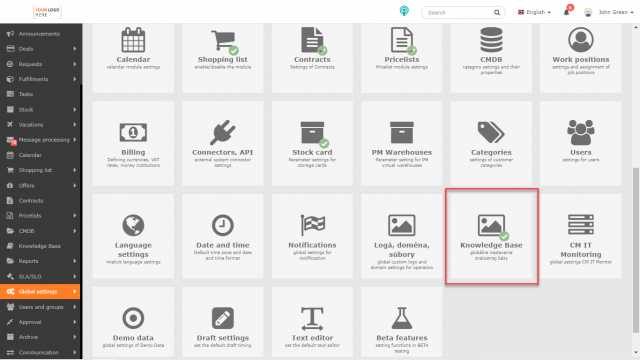Open the Knowledge Base settings tile
The height and width of the screenshot is (360, 640).
tap(491, 236)
